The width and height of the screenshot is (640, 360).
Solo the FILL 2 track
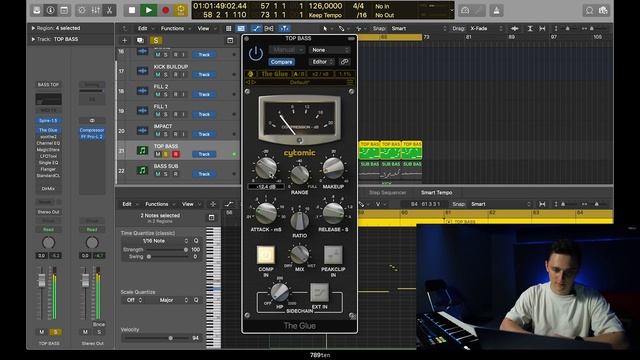point(166,95)
